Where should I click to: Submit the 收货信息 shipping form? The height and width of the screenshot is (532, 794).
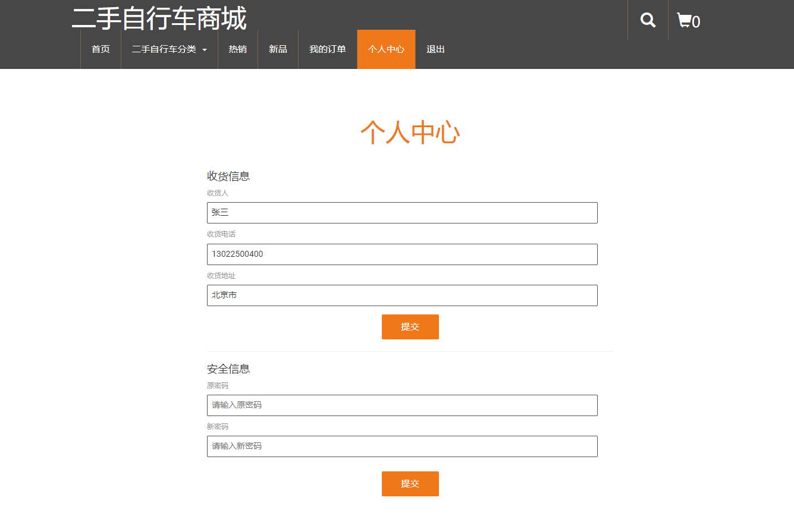[410, 326]
